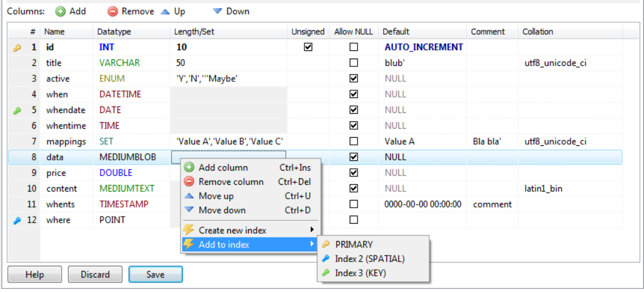The height and width of the screenshot is (292, 644).
Task: Click the Help button
Action: click(x=35, y=275)
